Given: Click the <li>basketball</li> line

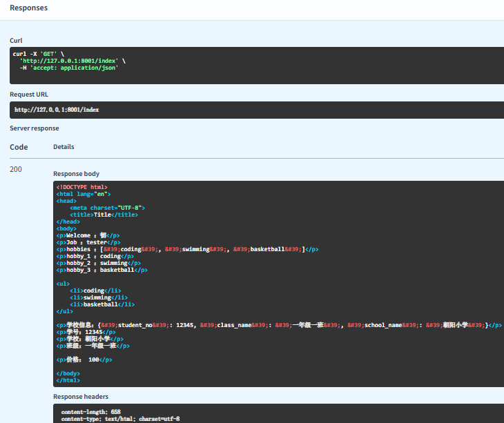Looking at the screenshot, I should pyautogui.click(x=102, y=304).
